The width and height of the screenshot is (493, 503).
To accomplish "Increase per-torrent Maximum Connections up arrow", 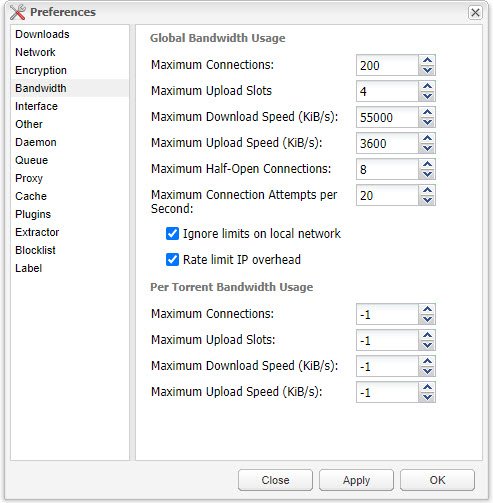I will coord(427,309).
